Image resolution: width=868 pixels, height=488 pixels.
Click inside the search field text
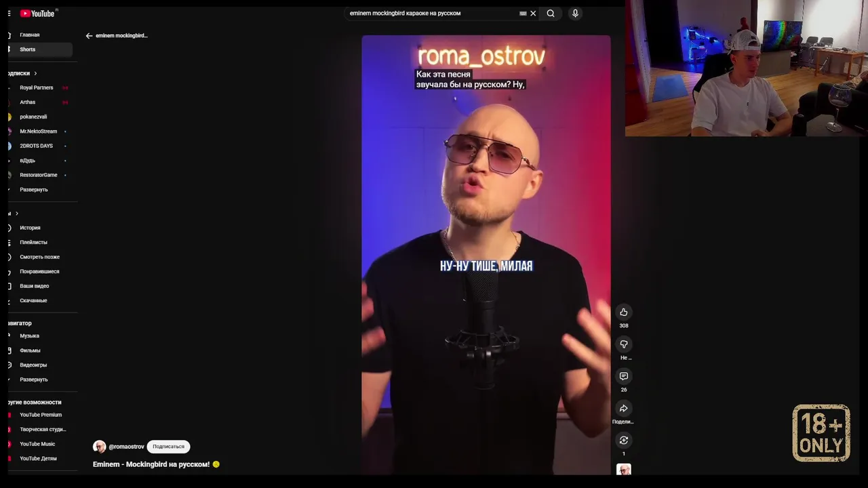pos(405,13)
